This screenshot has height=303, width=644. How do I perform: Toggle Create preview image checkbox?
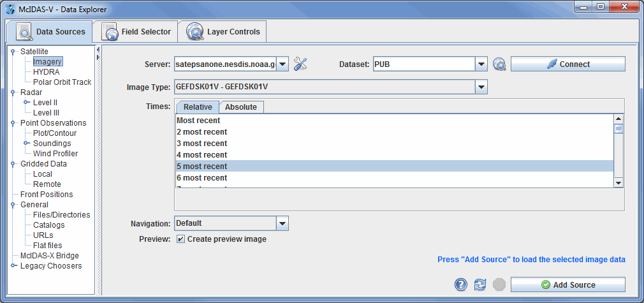click(x=181, y=239)
